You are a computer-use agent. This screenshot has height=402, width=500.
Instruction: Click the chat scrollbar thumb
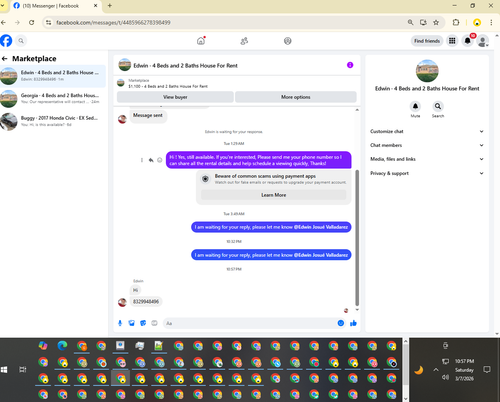coord(357,238)
